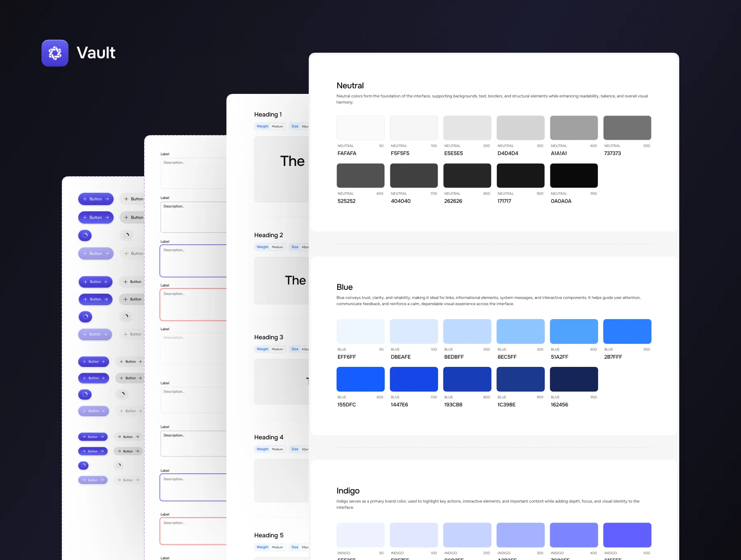Click the Heading 2 title
The width and height of the screenshot is (741, 560).
(268, 235)
